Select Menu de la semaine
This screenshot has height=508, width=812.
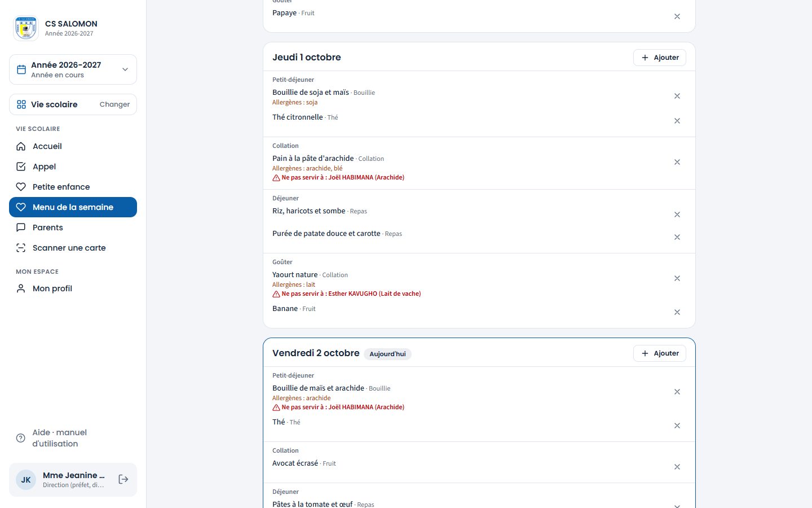coord(73,207)
